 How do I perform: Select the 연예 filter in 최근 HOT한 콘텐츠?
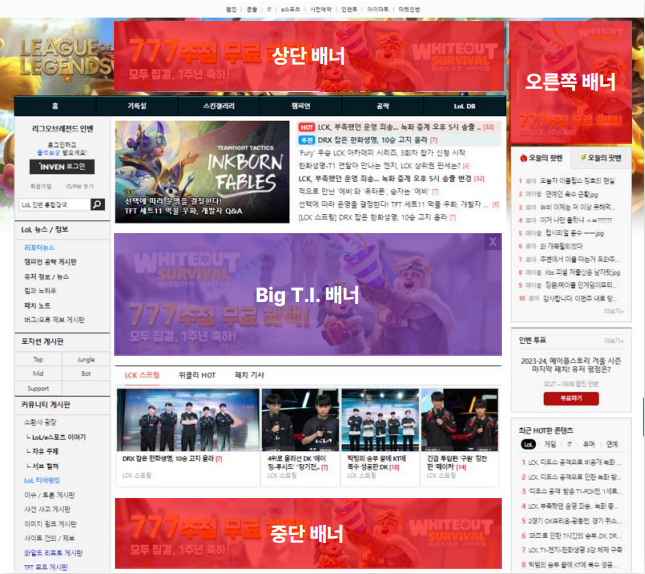click(x=612, y=444)
